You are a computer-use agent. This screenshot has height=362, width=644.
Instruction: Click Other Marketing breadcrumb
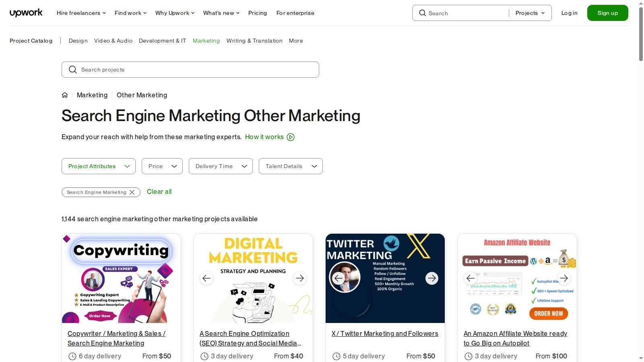pyautogui.click(x=142, y=95)
